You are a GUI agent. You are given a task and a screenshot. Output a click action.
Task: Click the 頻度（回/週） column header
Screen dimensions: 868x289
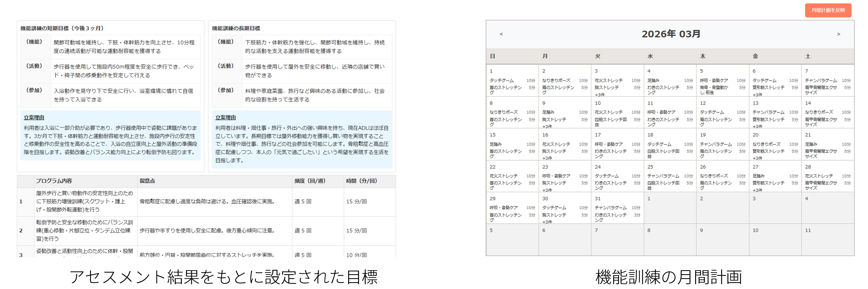tap(310, 181)
